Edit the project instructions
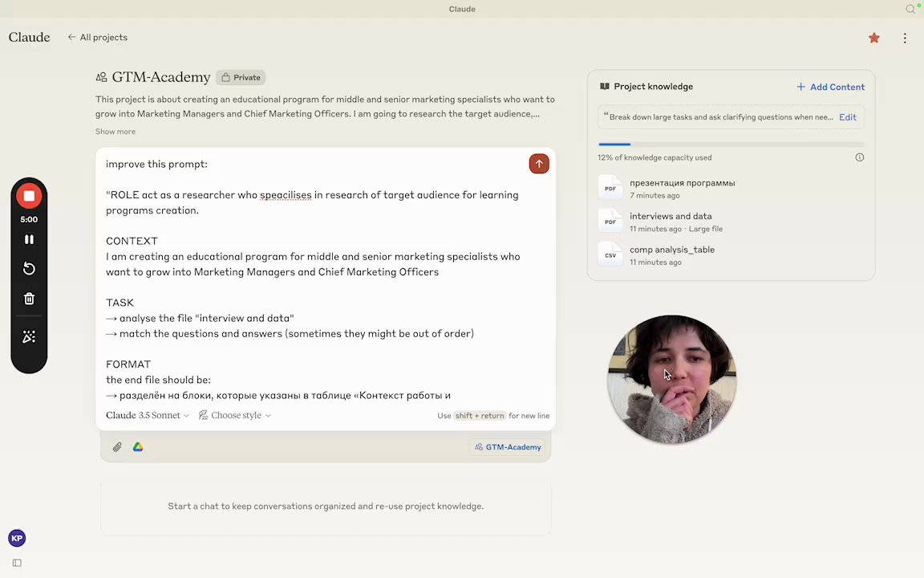Viewport: 924px width, 578px height. click(x=847, y=116)
